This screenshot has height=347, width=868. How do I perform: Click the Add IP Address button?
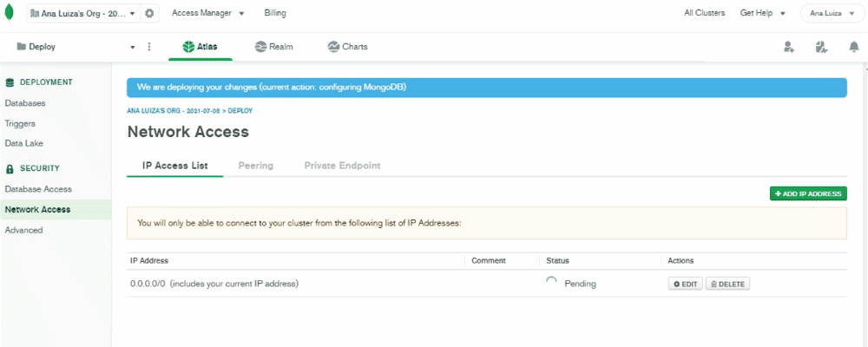click(808, 193)
